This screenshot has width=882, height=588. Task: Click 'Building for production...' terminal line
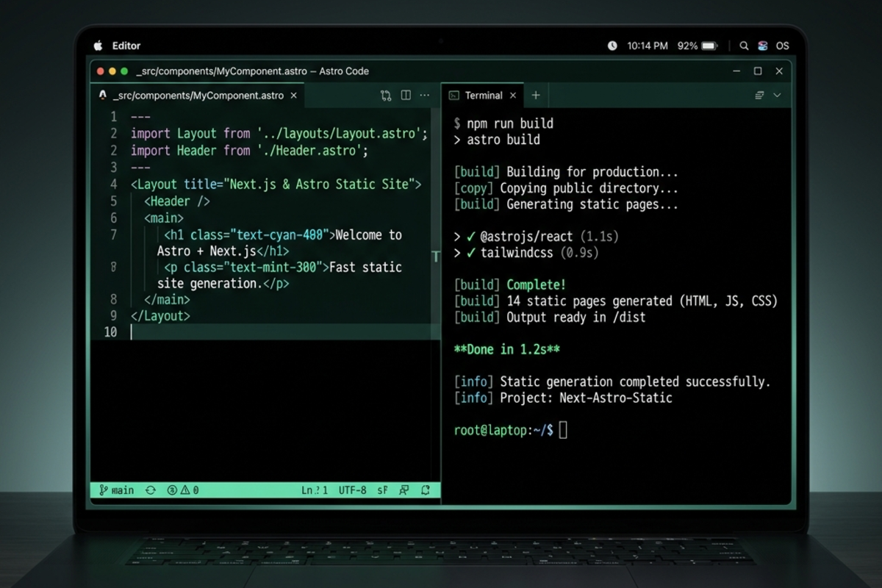566,172
